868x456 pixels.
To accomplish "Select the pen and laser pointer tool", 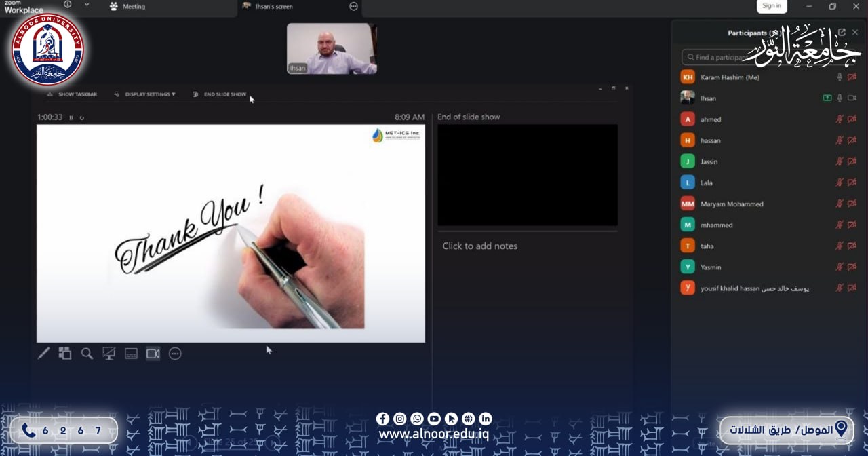I will pos(43,353).
